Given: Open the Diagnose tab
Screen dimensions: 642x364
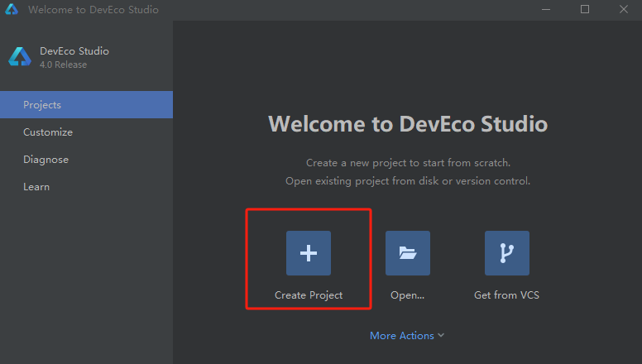Looking at the screenshot, I should (x=86, y=160).
